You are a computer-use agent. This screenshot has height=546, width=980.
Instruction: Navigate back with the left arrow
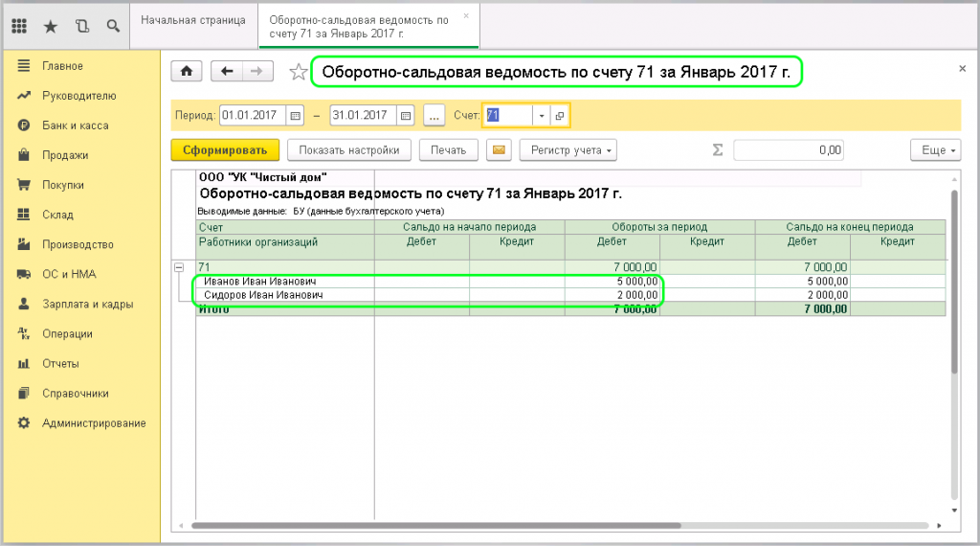(226, 72)
